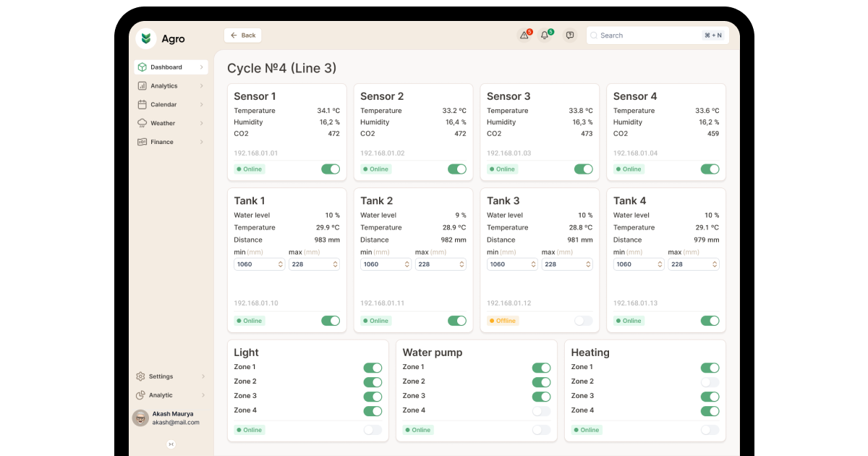This screenshot has width=868, height=456.
Task: Toggle Sensor 4 power switch
Action: [x=710, y=169]
